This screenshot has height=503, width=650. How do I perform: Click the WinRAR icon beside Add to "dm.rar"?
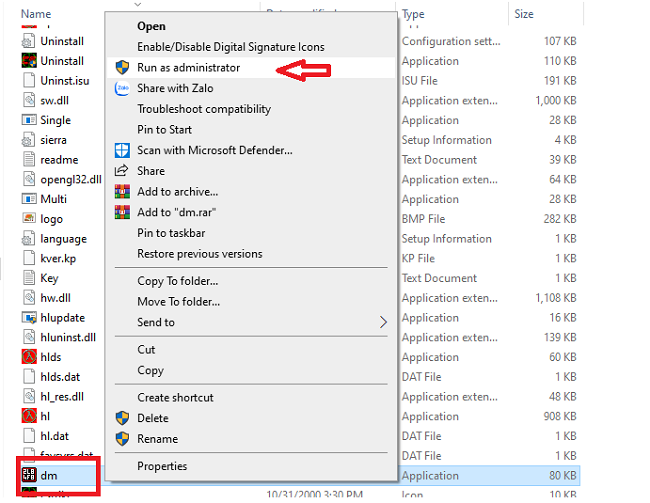click(x=122, y=212)
